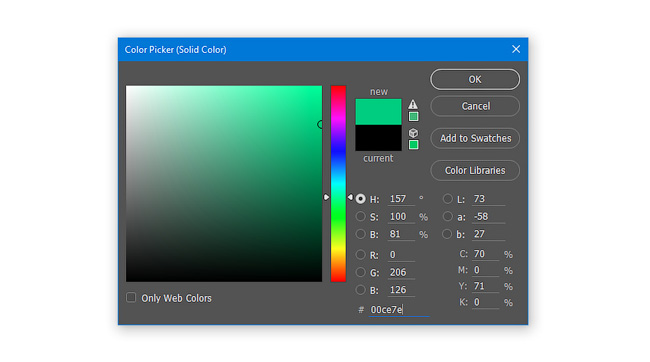Screen dimensions: 650x362
Task: Click the not web safe cube icon
Action: pyautogui.click(x=413, y=133)
